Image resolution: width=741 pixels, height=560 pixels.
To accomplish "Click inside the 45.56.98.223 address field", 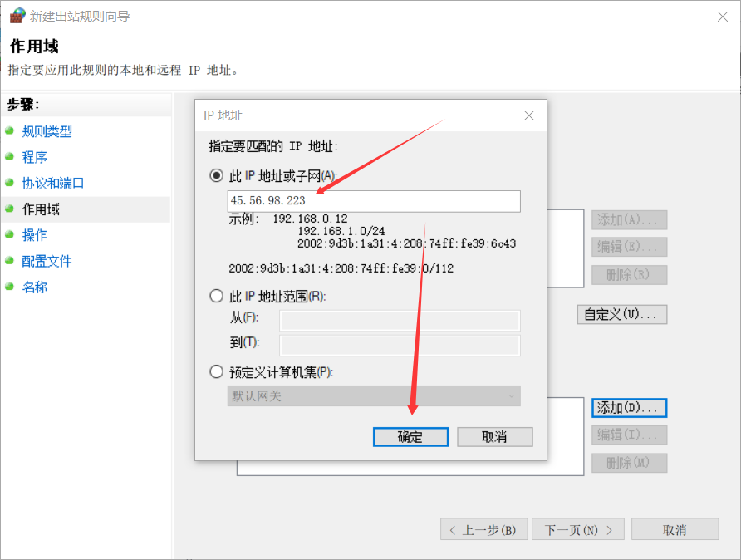I will (x=373, y=201).
